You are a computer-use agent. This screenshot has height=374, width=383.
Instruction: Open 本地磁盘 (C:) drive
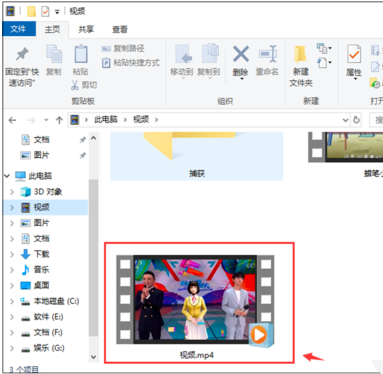click(x=56, y=301)
